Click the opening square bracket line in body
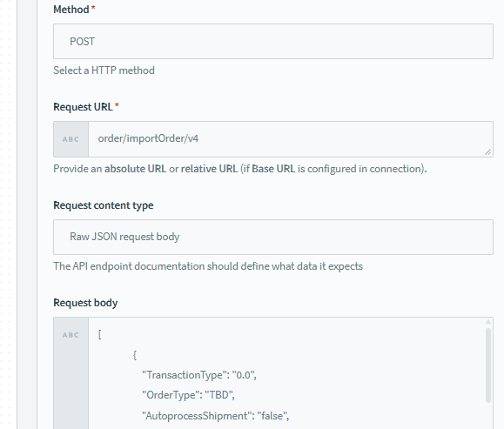This screenshot has width=504, height=429. coord(99,334)
